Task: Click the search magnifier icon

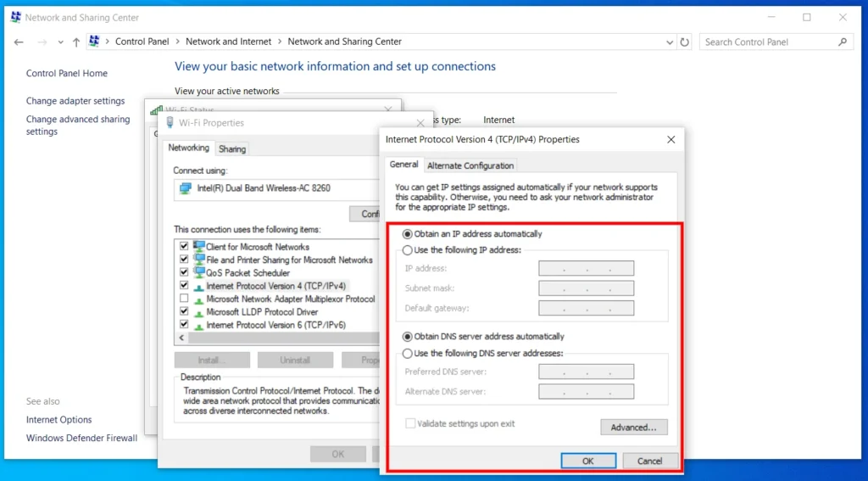Action: pyautogui.click(x=843, y=42)
